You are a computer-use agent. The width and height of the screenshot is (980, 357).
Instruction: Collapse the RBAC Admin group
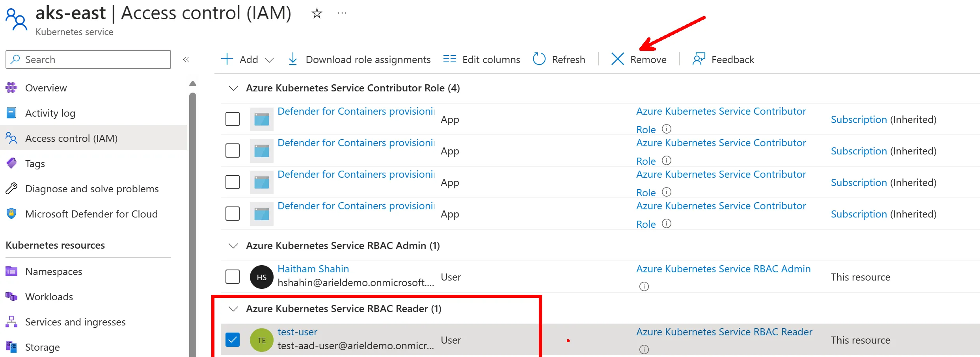point(233,245)
